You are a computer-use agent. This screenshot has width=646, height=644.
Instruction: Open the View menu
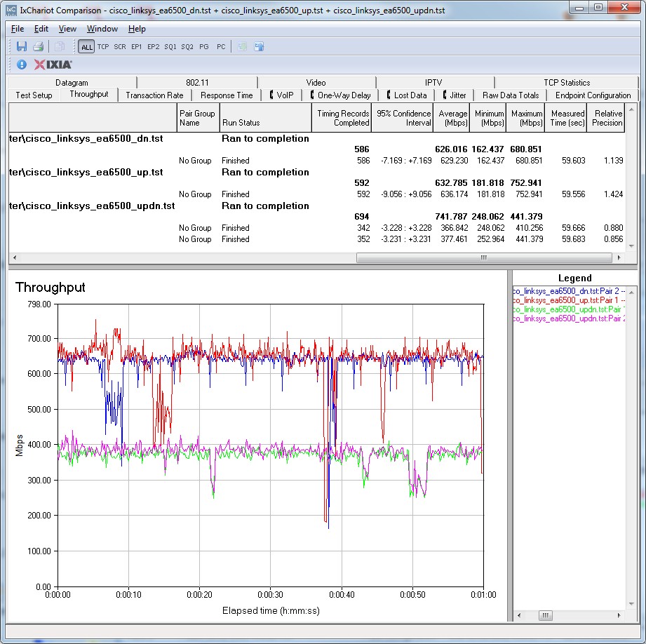[67, 29]
